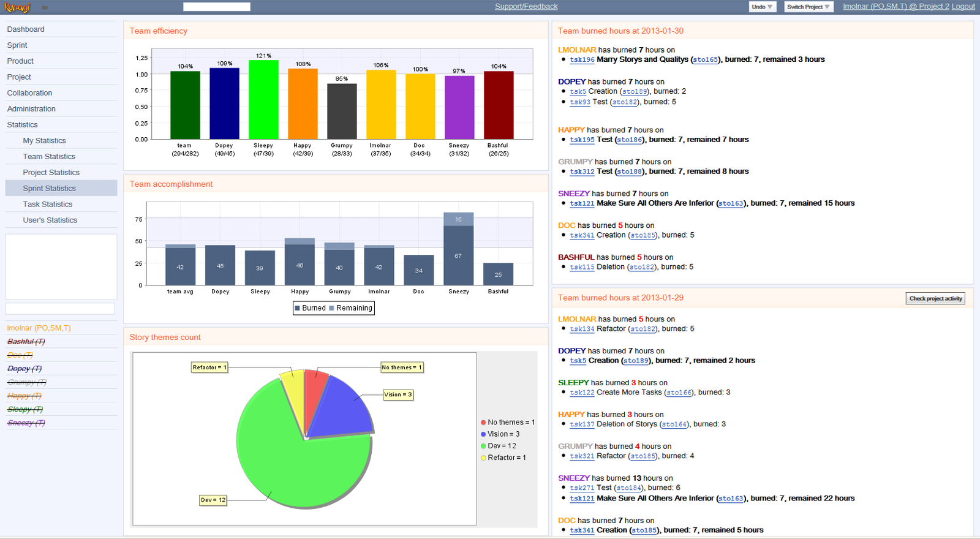Click the Kunagi logo
Screen dimensions: 980x539
(x=17, y=7)
